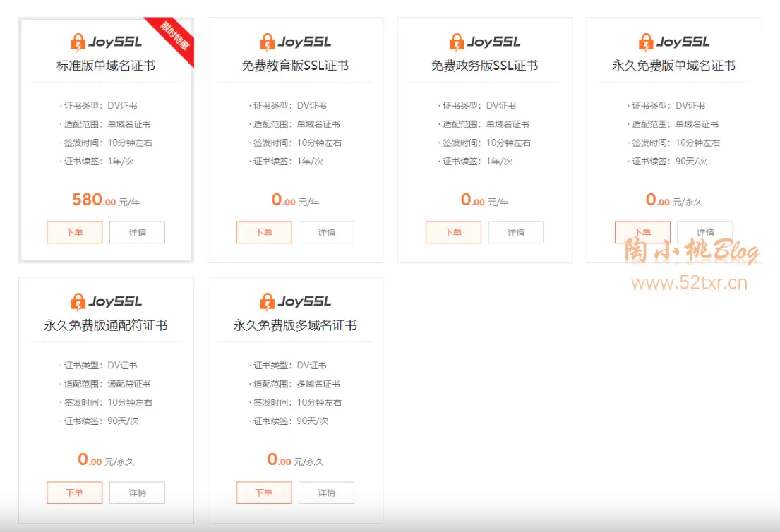The image size is (780, 532).
Task: Click 下单 on 免费政务版SSL证书 card
Action: 453,232
